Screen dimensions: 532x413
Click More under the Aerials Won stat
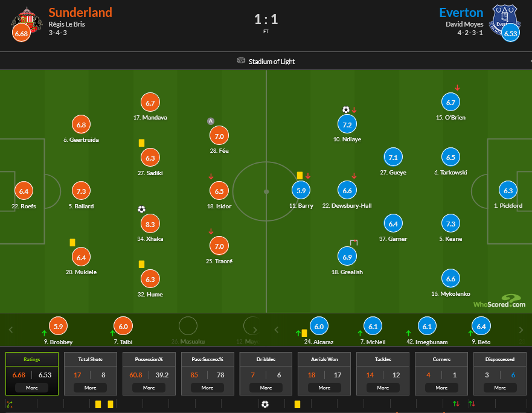pyautogui.click(x=324, y=388)
